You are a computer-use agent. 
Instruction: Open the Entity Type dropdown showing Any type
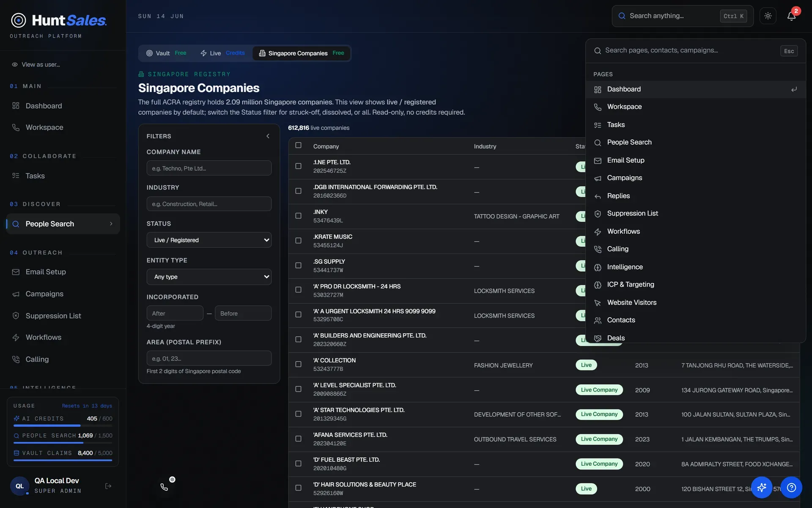[x=209, y=277]
